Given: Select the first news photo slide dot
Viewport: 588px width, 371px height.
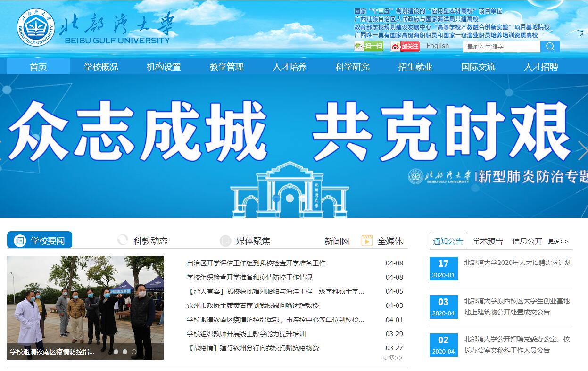Looking at the screenshot, I should tap(116, 351).
